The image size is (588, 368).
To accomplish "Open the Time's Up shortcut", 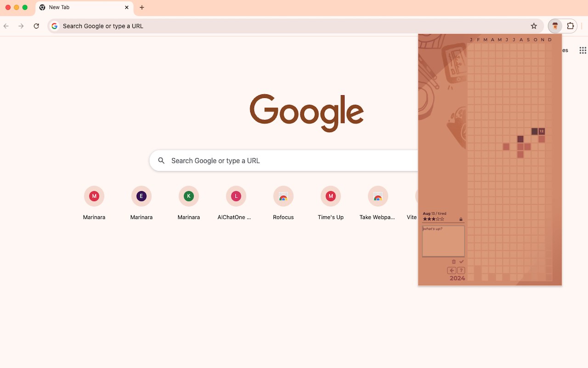I will (x=331, y=203).
